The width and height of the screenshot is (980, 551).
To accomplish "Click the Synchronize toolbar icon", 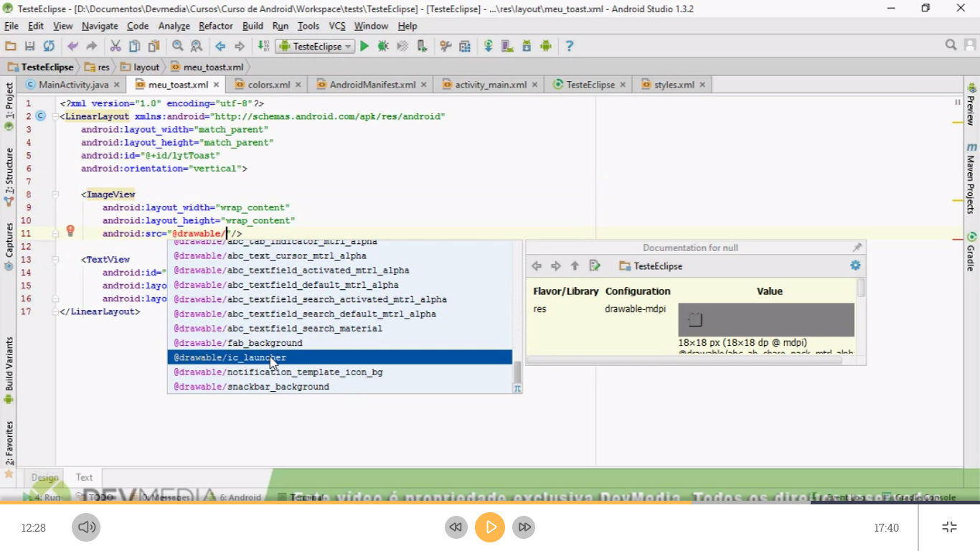I will coord(49,46).
